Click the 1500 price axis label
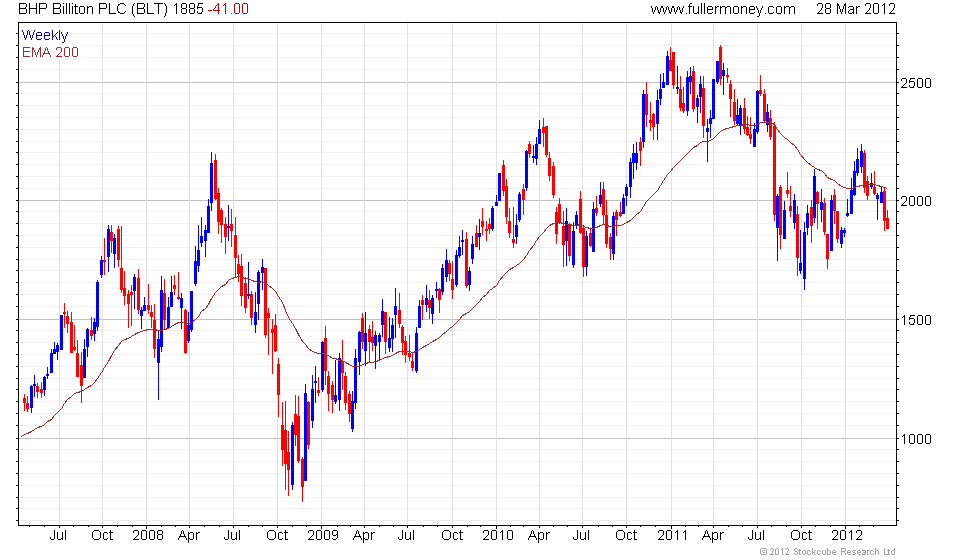Screen dimensions: 980x560 [916, 320]
